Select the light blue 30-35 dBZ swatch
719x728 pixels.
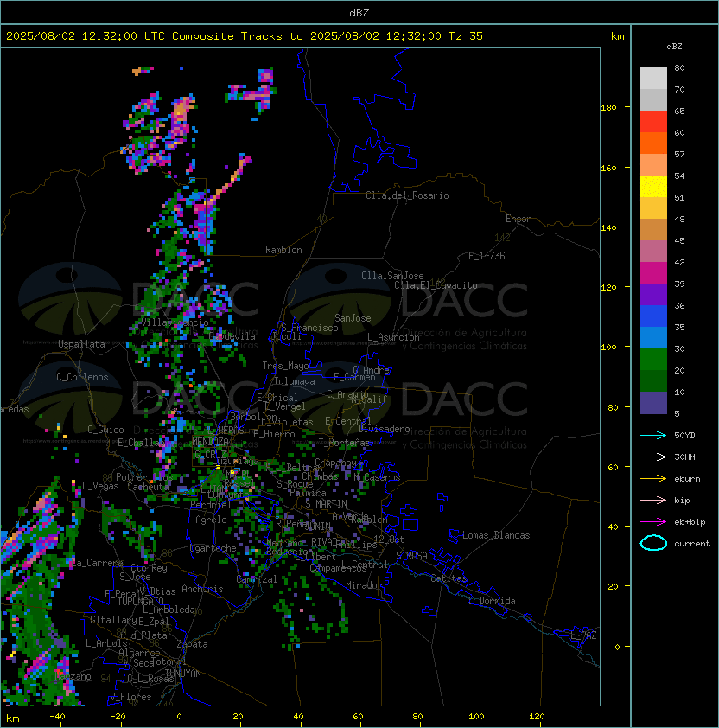pos(653,338)
